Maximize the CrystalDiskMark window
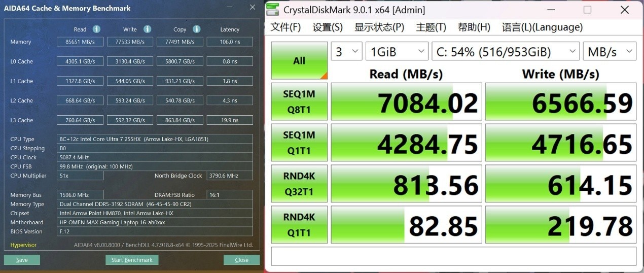The image size is (644, 273). [x=587, y=10]
